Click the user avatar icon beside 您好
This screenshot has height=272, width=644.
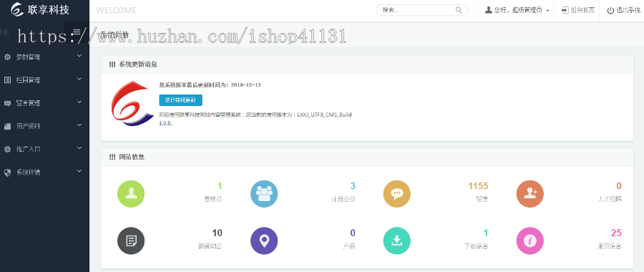pyautogui.click(x=488, y=10)
